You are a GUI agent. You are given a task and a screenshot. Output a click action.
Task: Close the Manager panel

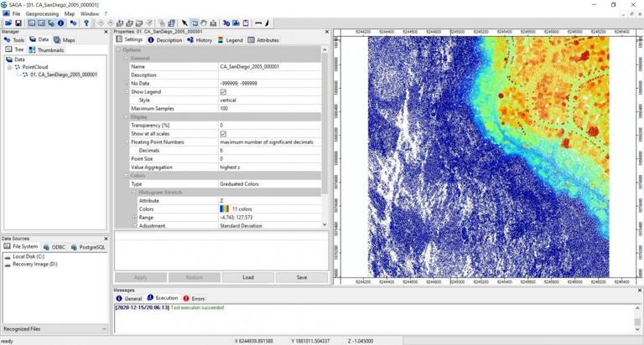pyautogui.click(x=106, y=32)
